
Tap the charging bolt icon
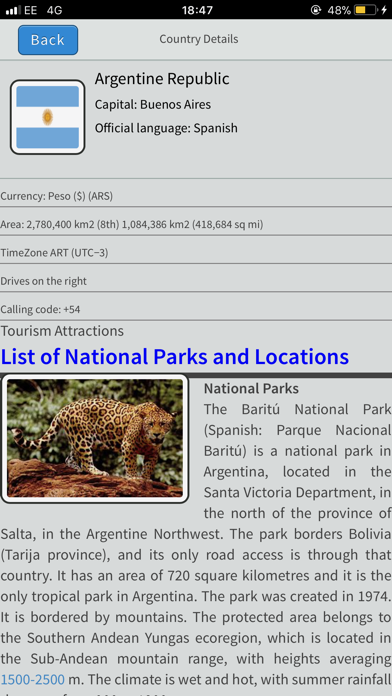click(384, 10)
